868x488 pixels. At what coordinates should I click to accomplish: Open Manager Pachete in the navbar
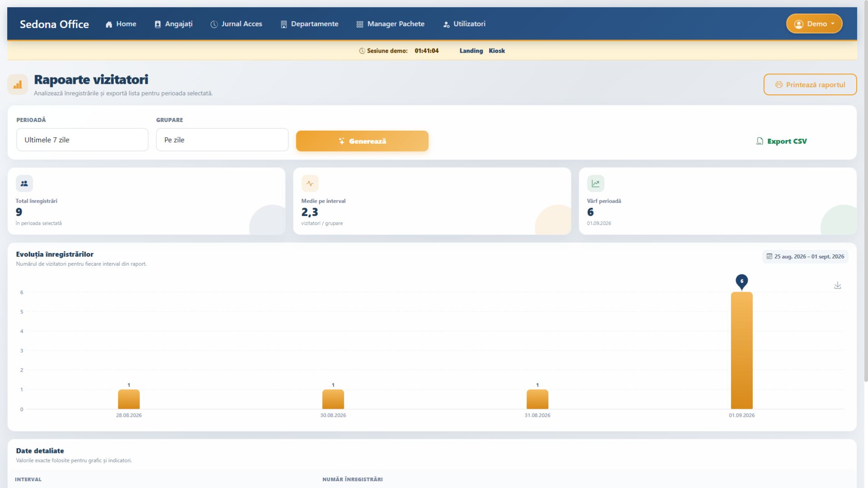click(390, 24)
